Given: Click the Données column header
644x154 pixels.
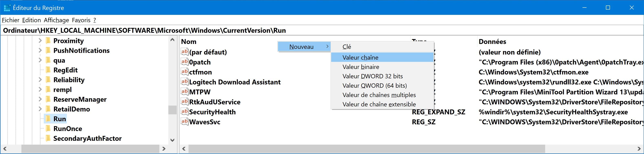Looking at the screenshot, I should (x=492, y=42).
